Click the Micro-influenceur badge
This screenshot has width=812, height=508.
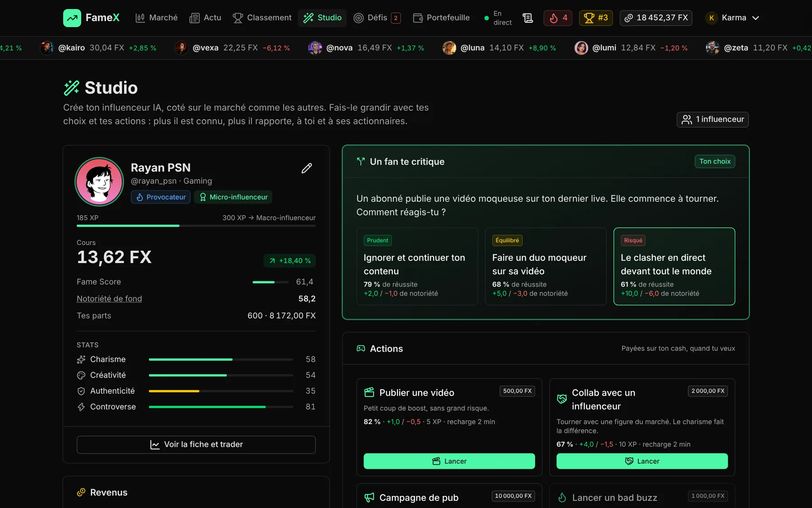point(233,197)
